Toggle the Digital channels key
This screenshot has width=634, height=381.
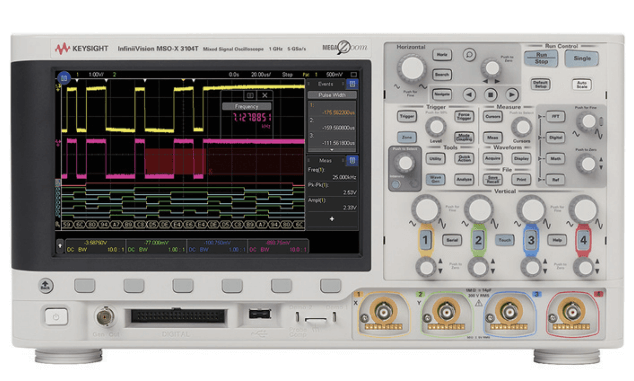pyautogui.click(x=556, y=138)
